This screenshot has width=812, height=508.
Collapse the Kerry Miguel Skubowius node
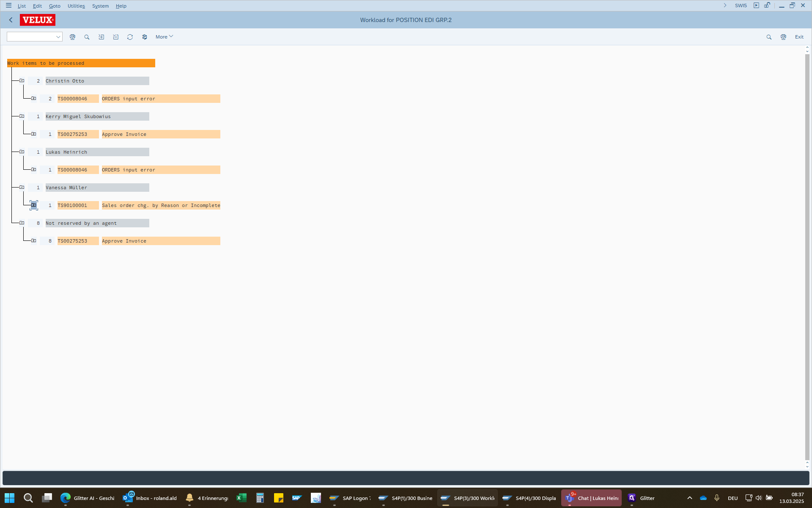pyautogui.click(x=22, y=116)
